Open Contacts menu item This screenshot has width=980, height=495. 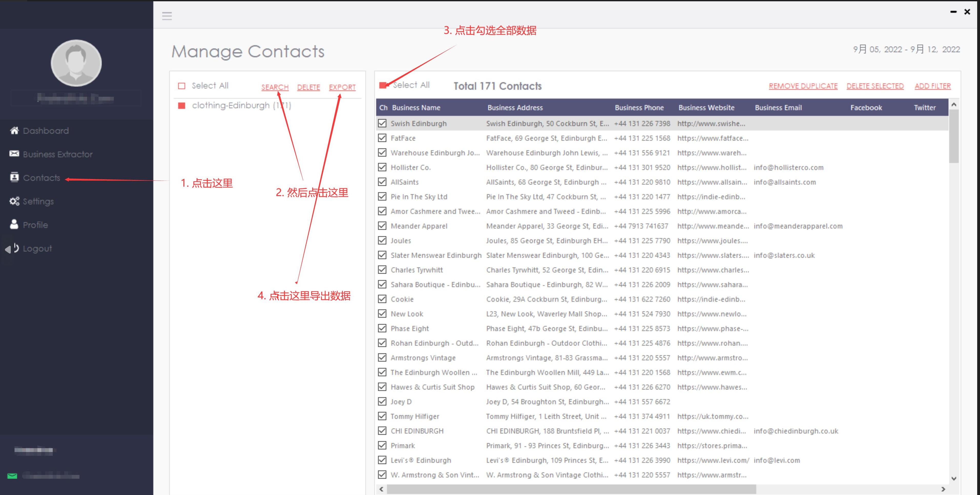coord(41,178)
